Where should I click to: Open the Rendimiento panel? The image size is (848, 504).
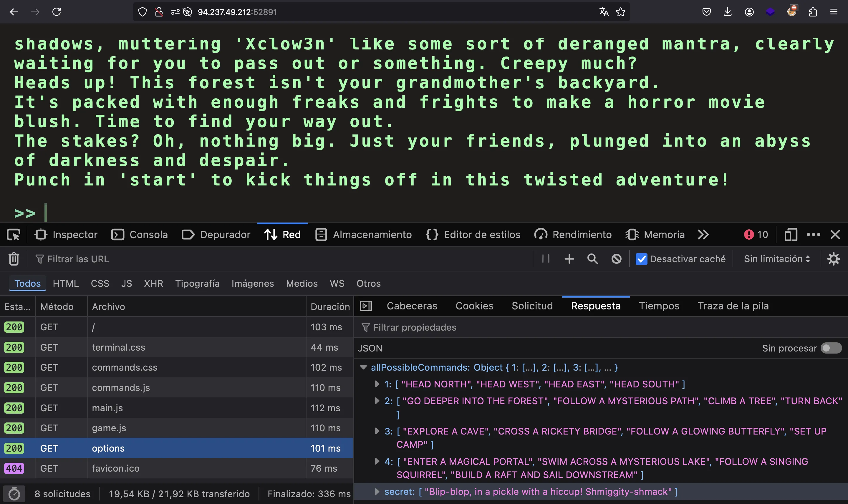(x=582, y=234)
